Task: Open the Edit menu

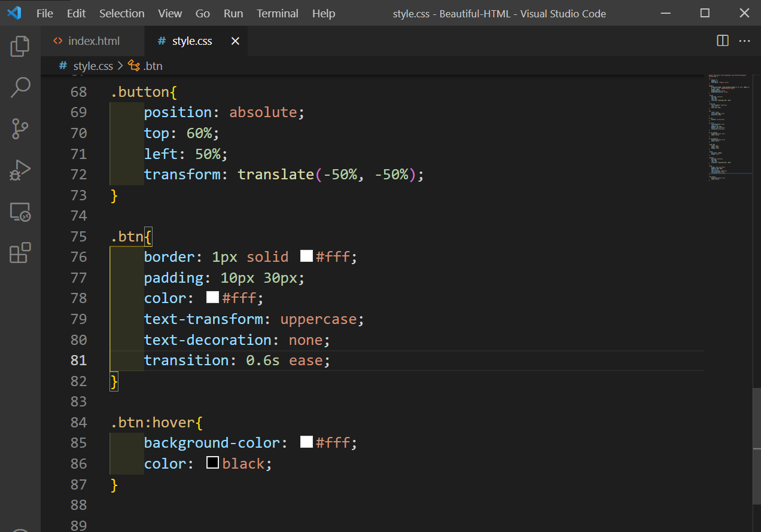Action: pyautogui.click(x=76, y=13)
